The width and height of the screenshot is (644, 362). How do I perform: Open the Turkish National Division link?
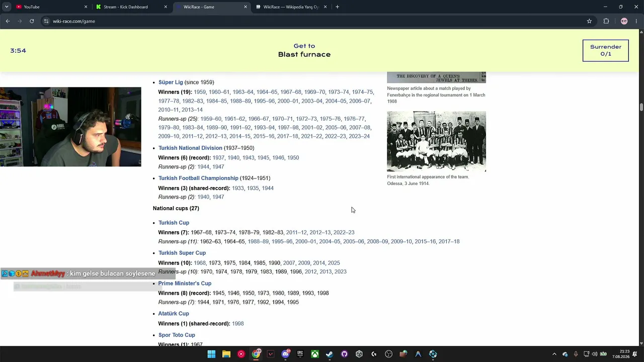190,148
